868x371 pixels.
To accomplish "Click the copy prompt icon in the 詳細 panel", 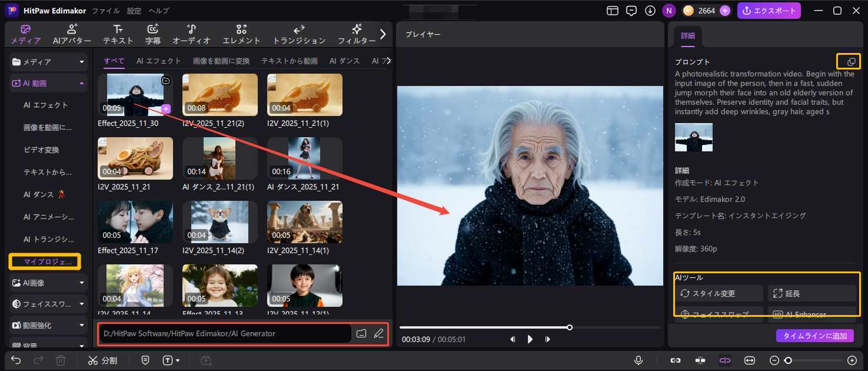I will pos(848,61).
